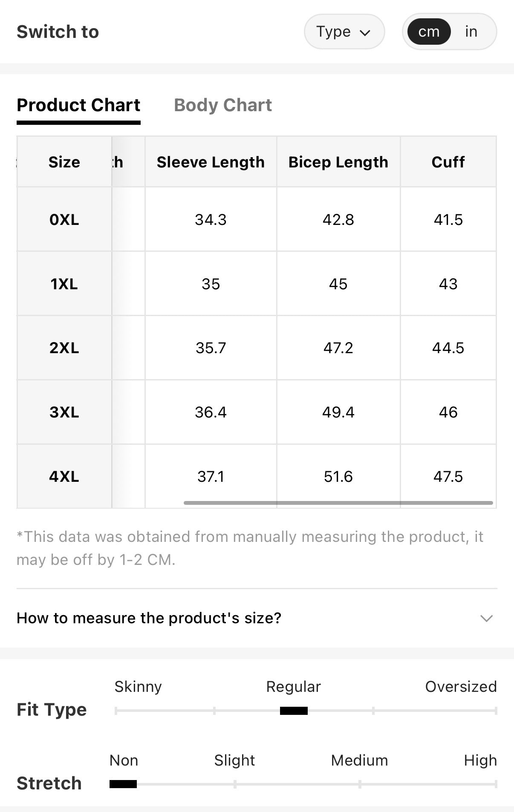Click the 3XL Bicep Length value 49.4
514x812 pixels.
(x=338, y=412)
